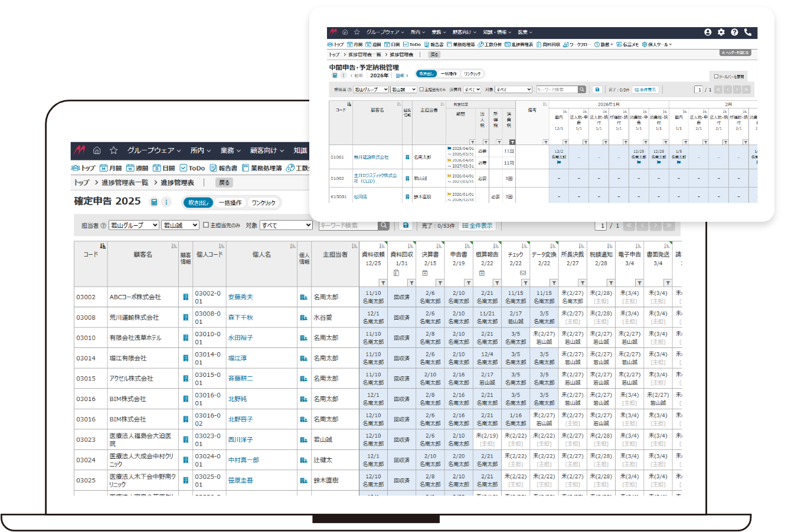Click the save icon next to 完了 0/53件

(x=405, y=225)
